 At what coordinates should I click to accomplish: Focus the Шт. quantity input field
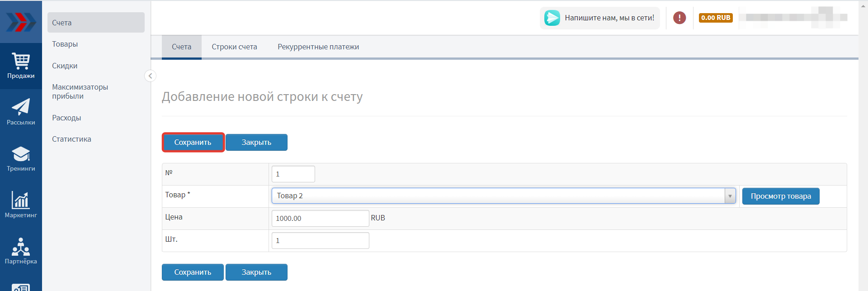pos(320,240)
